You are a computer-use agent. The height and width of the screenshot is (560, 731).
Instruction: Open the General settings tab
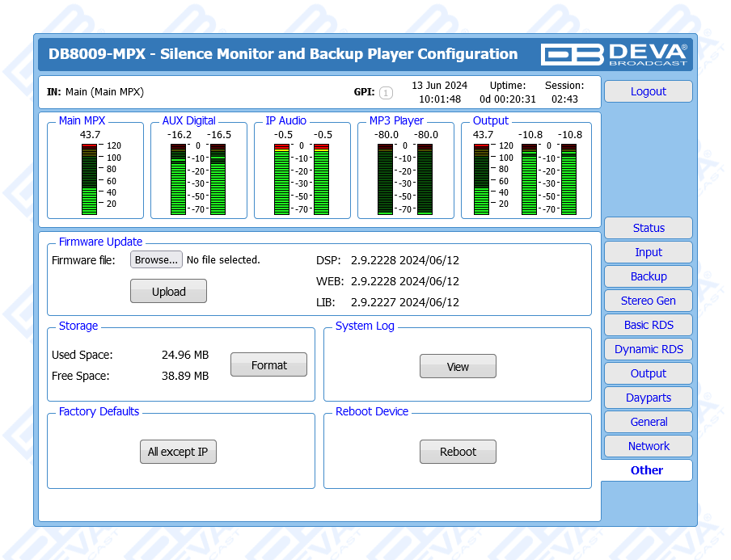648,422
